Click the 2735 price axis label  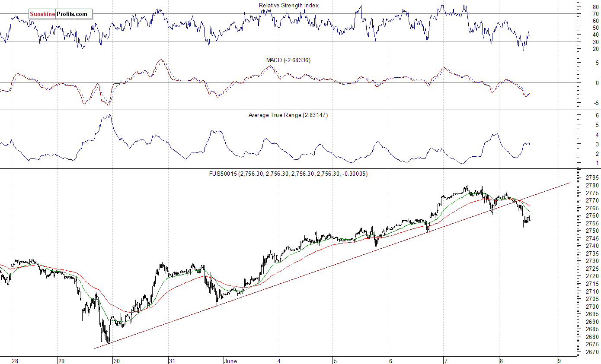tap(592, 253)
